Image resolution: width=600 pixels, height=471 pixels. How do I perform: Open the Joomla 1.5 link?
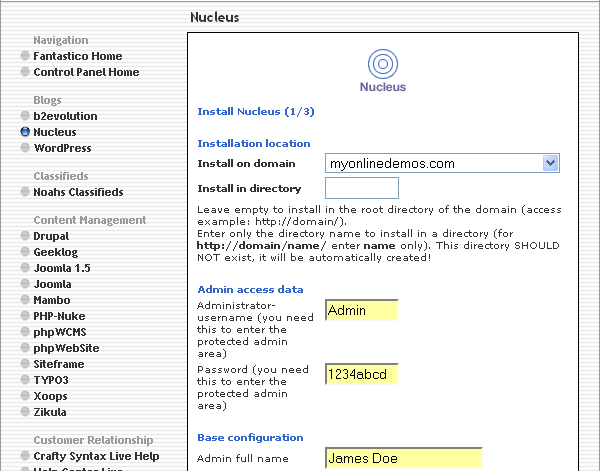[x=62, y=269]
